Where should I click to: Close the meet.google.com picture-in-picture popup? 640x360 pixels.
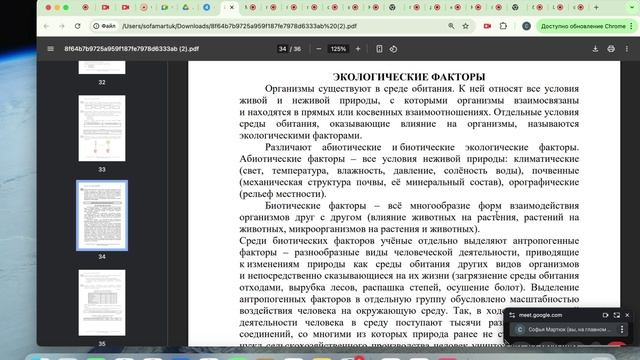[627, 315]
